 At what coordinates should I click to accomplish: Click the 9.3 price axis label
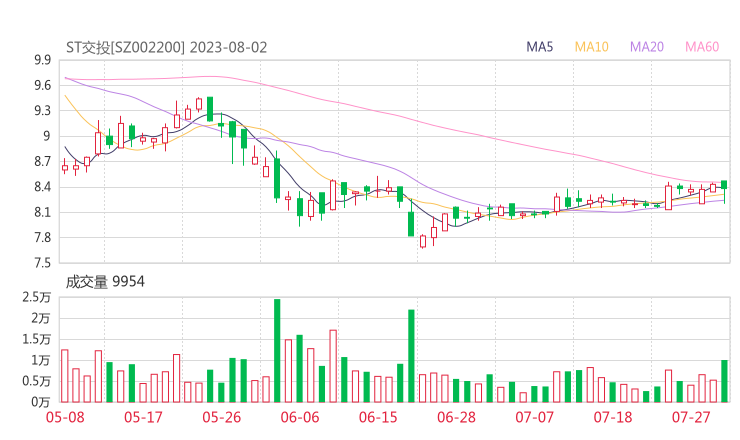[x=42, y=111]
